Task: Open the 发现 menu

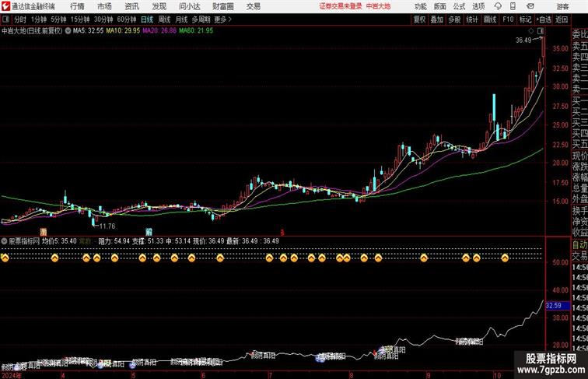Action: pyautogui.click(x=159, y=6)
